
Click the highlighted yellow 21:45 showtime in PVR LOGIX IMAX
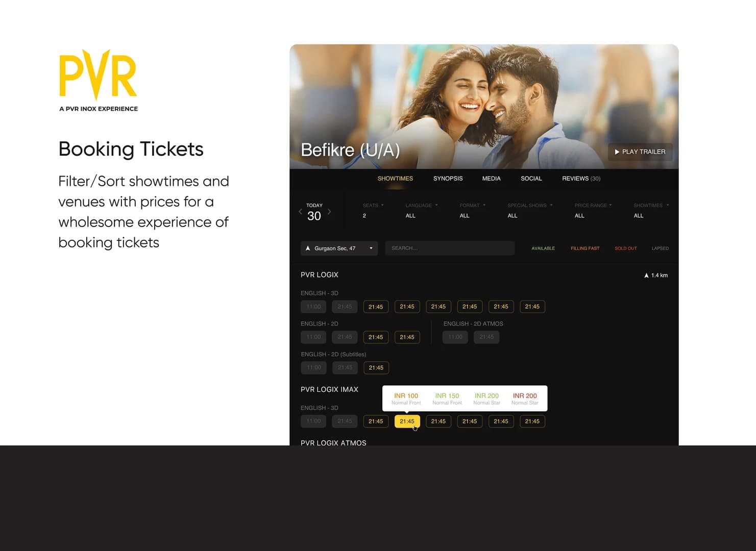pyautogui.click(x=407, y=421)
